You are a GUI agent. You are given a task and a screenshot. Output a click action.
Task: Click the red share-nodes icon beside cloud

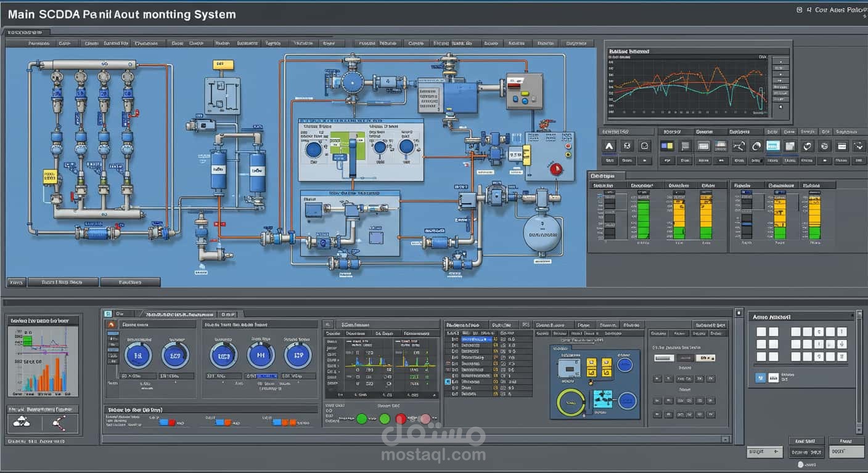pos(60,422)
